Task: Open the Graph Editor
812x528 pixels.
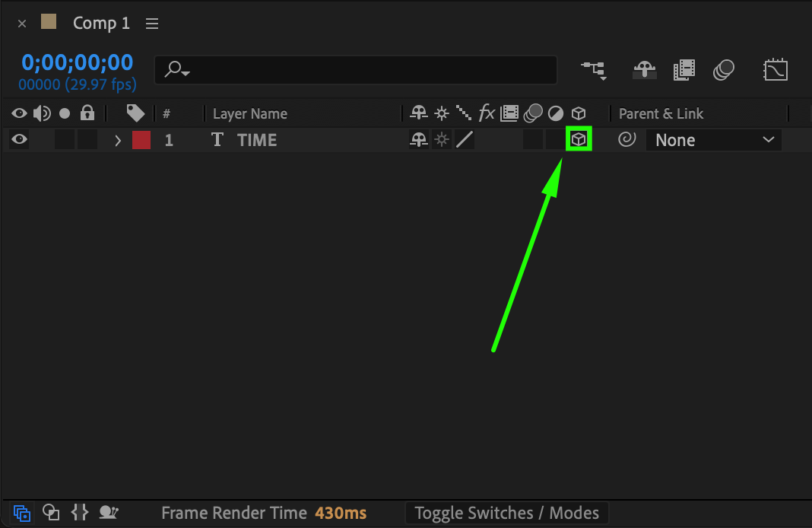Action: (x=775, y=70)
